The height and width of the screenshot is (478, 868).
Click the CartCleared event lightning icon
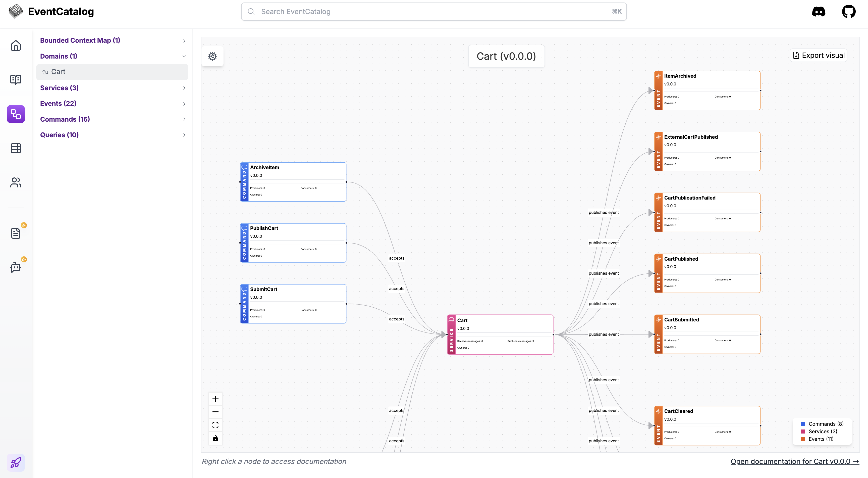(659, 411)
